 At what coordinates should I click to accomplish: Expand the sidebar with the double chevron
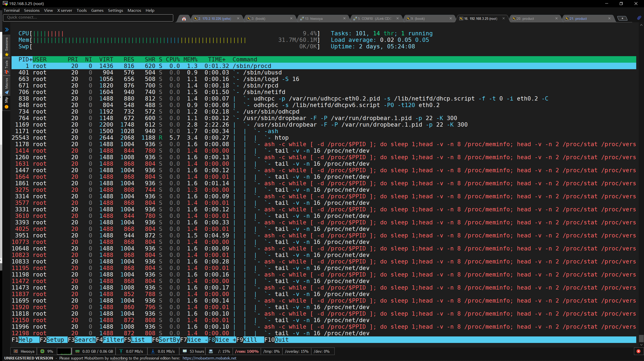coord(7,29)
